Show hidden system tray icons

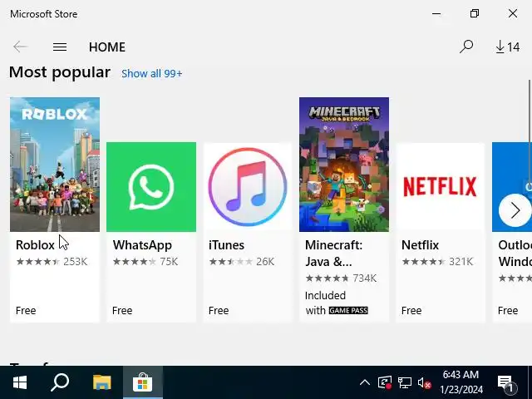click(x=365, y=382)
